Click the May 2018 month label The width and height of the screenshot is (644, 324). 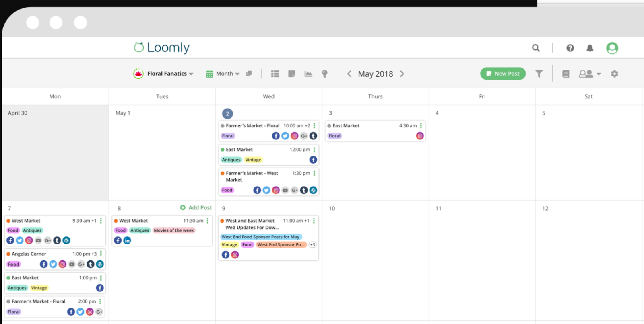pyautogui.click(x=376, y=74)
